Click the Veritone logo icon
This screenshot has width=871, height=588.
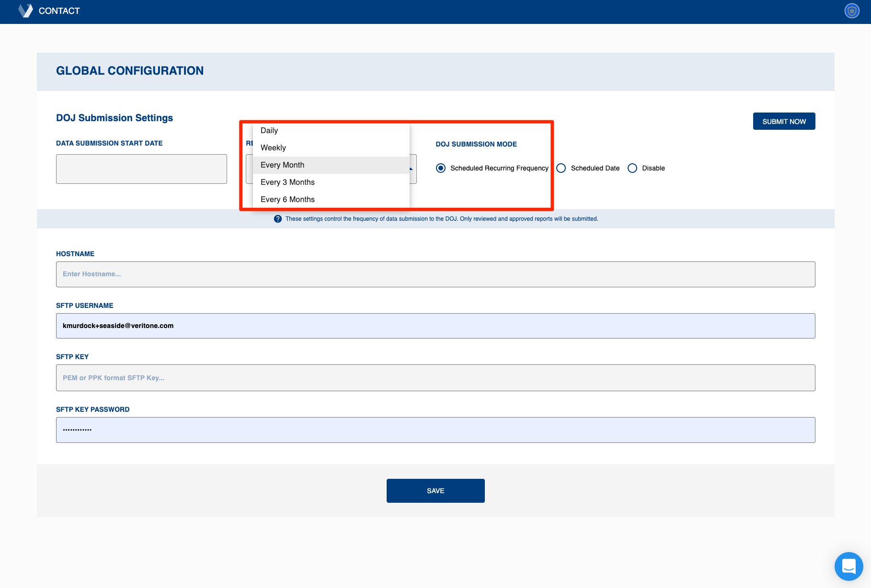point(25,11)
